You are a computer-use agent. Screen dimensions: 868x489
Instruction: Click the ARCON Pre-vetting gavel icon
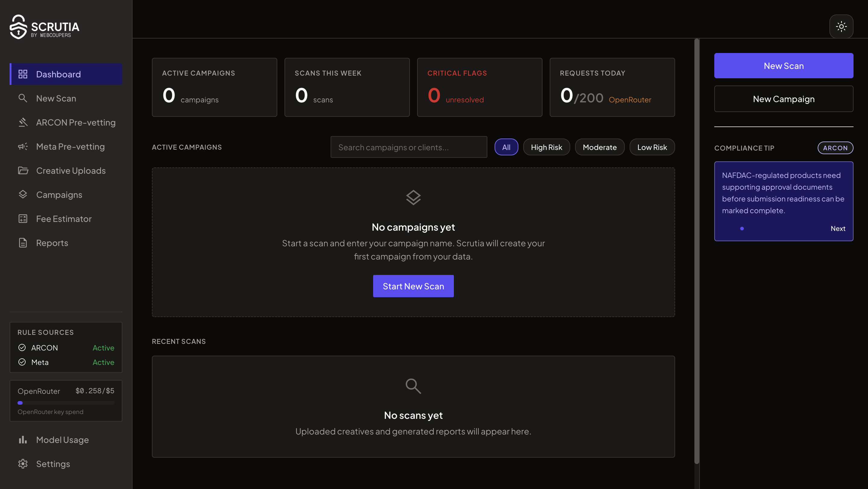coord(23,122)
